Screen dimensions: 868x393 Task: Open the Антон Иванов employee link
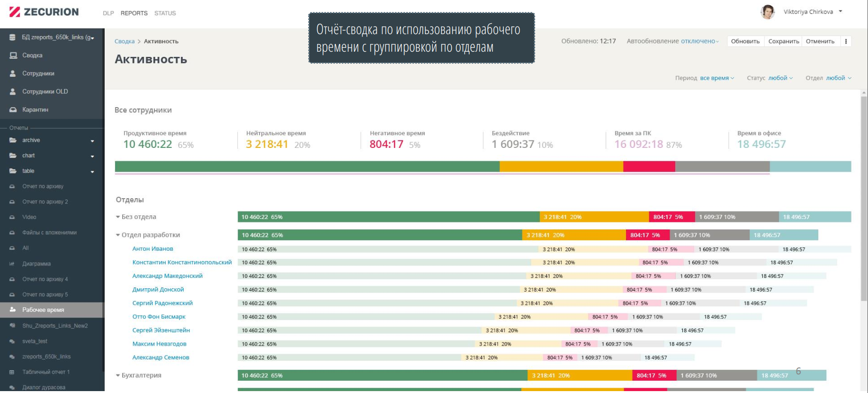coord(152,249)
